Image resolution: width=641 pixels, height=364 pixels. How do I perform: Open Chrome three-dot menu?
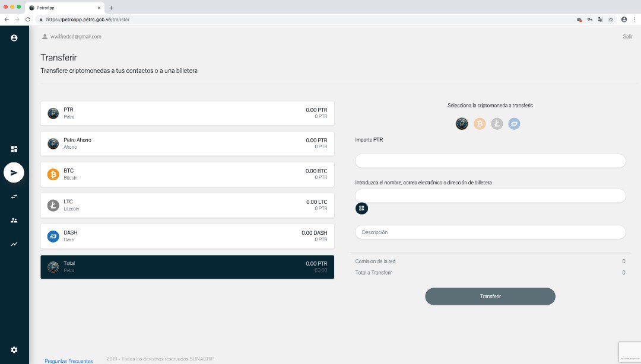pos(634,19)
